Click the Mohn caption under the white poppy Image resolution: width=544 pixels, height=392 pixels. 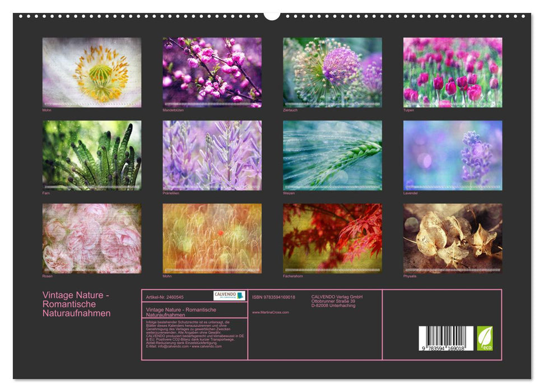[47, 110]
